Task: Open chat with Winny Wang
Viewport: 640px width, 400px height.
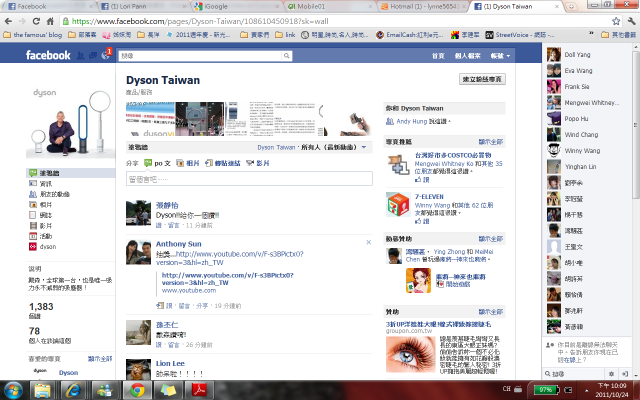Action: pos(585,151)
